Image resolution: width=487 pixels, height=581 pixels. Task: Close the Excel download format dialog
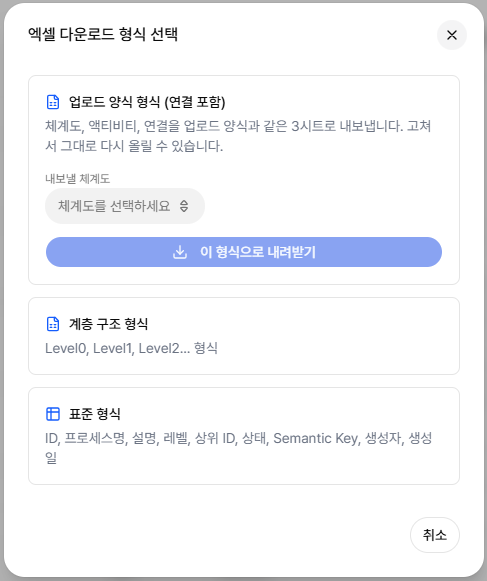click(451, 35)
